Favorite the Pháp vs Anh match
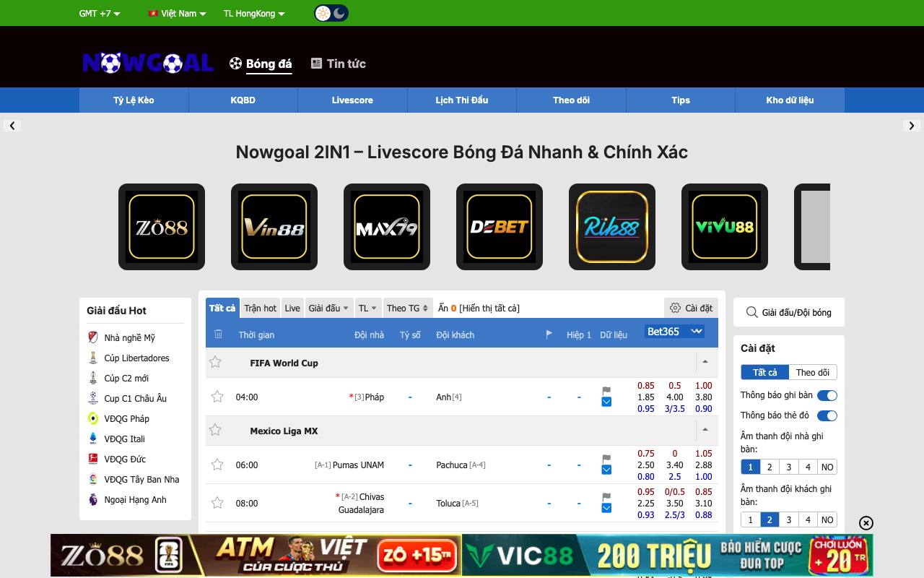 [217, 396]
